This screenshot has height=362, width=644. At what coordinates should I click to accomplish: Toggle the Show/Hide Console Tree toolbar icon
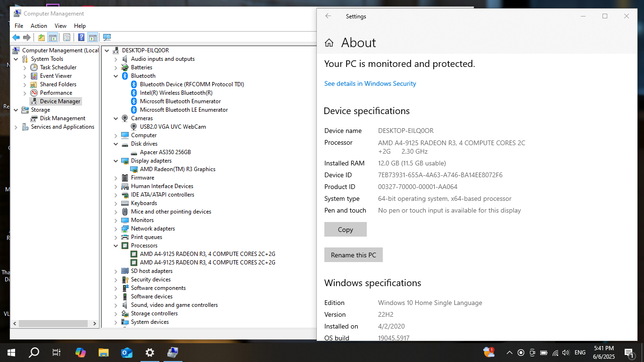tap(53, 38)
